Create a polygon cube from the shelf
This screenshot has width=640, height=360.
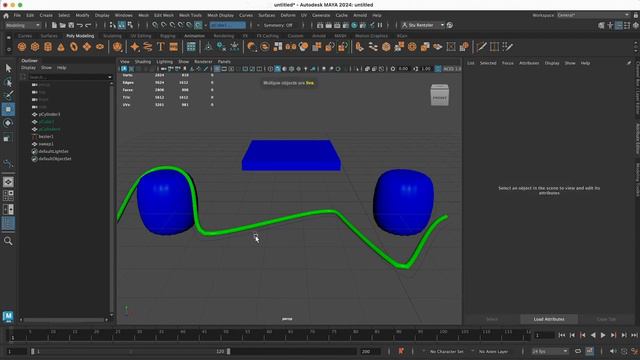click(x=35, y=47)
